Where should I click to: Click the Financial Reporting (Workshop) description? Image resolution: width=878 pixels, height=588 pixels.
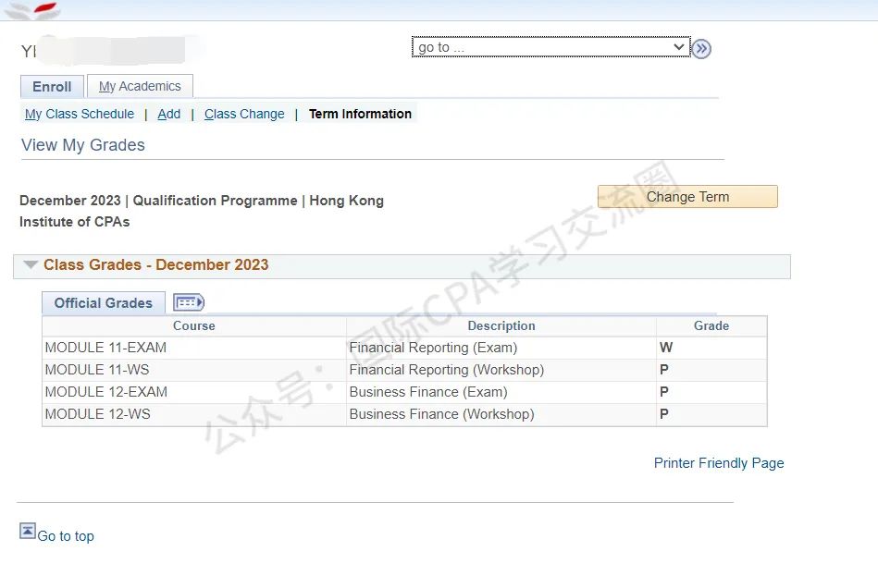(x=447, y=370)
